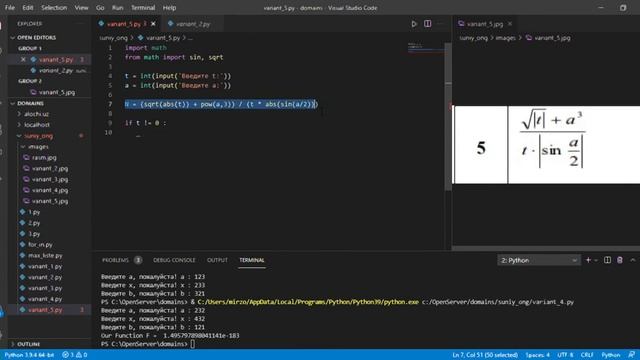Add a new terminal with plus icon

588,260
